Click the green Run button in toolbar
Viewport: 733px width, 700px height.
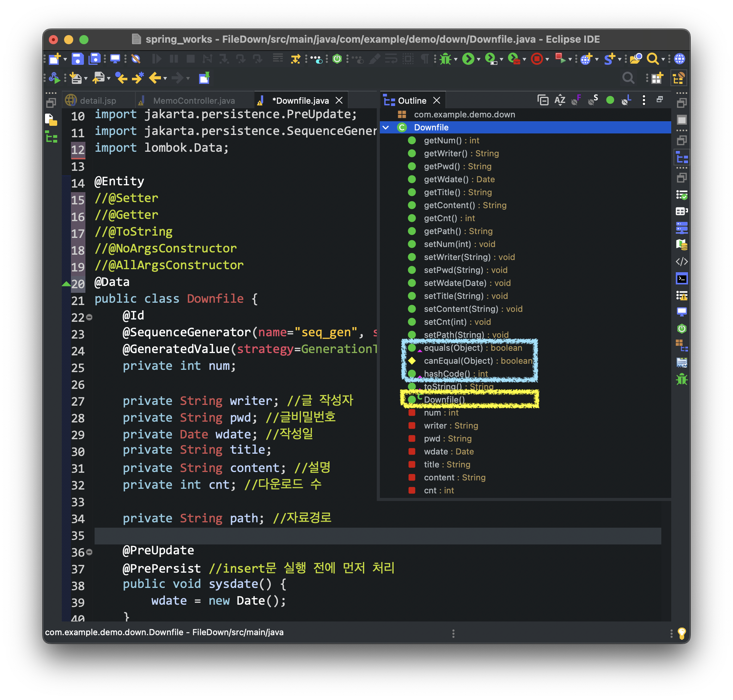coord(468,59)
